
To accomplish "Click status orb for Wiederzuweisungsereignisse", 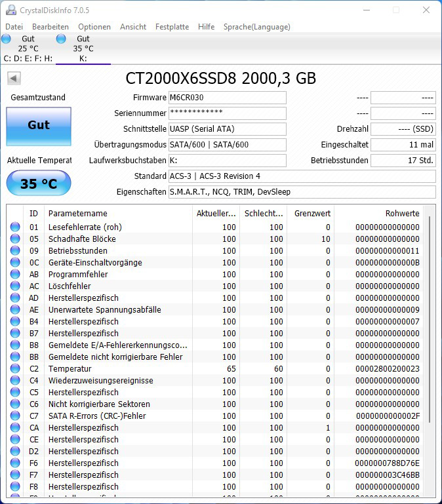I will 15,380.
